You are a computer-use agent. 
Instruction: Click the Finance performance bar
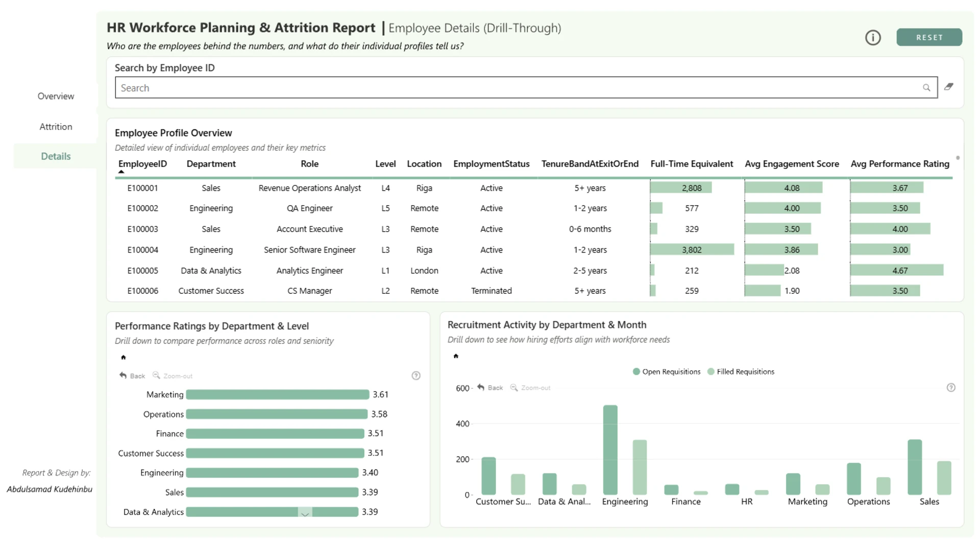tap(275, 434)
